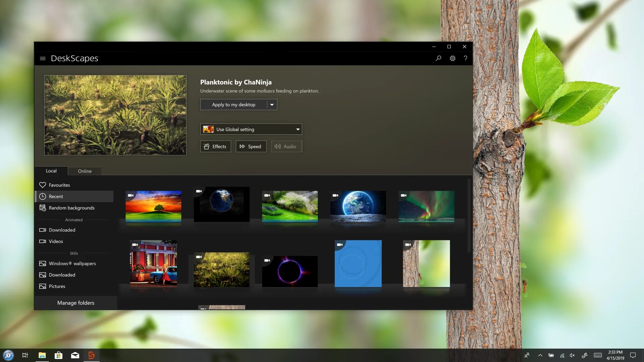The width and height of the screenshot is (644, 362).
Task: Open the Effects button
Action: click(x=215, y=146)
